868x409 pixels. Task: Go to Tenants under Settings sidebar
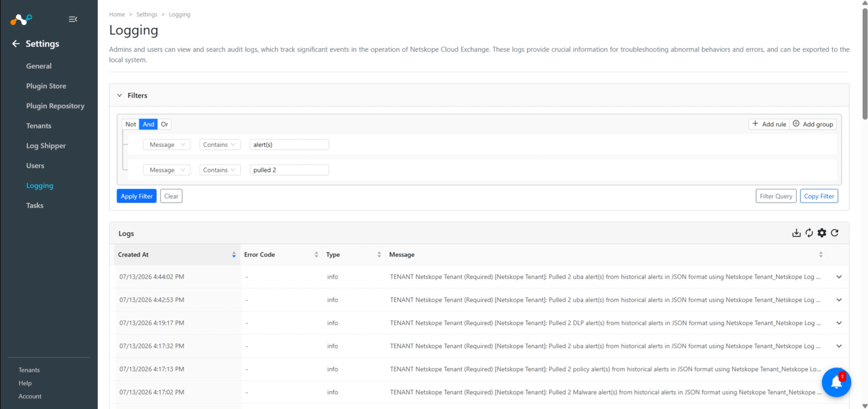click(x=39, y=126)
